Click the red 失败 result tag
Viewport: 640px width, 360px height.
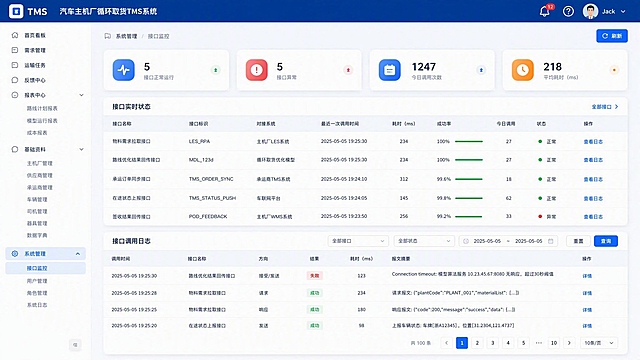(315, 276)
